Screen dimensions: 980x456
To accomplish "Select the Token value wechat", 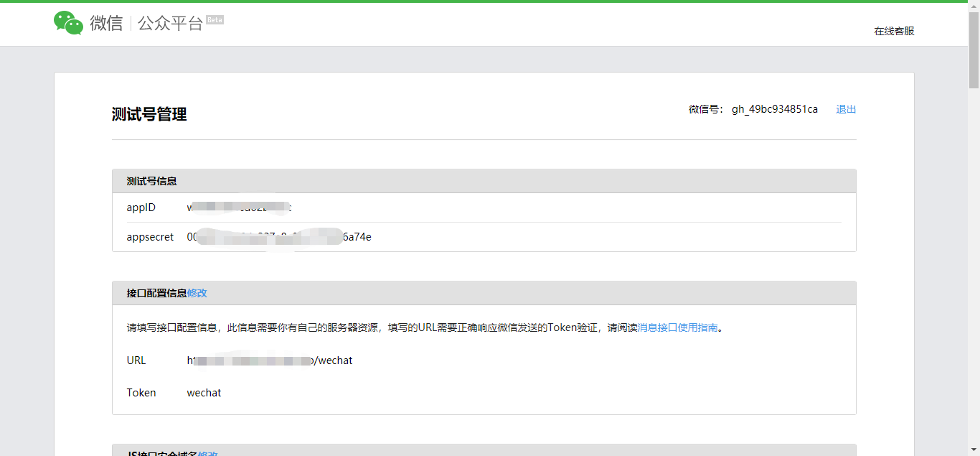I will [x=204, y=393].
